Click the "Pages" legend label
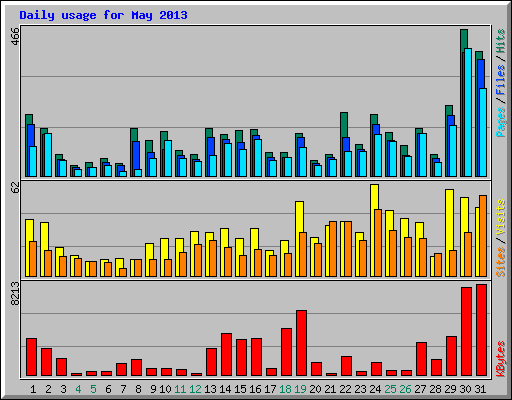The width and height of the screenshot is (512, 400). 501,122
